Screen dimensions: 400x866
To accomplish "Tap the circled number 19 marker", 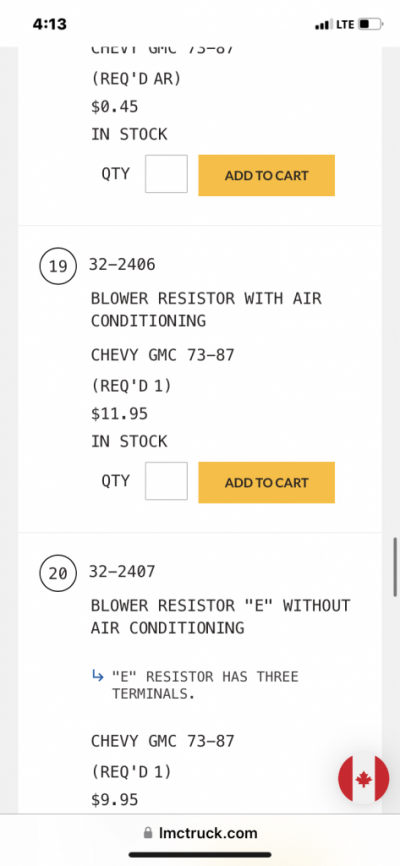I will tap(57, 266).
